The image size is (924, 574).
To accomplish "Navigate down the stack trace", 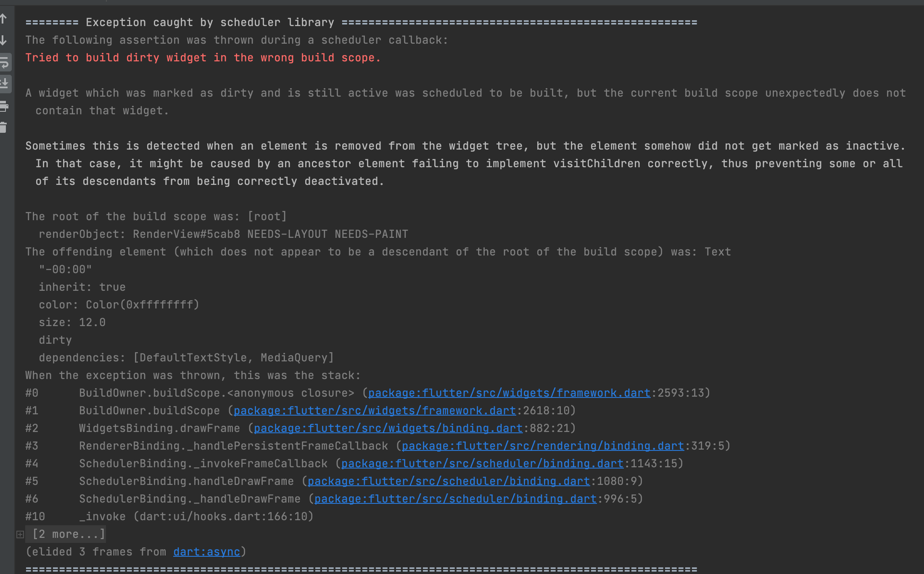I will click(4, 41).
